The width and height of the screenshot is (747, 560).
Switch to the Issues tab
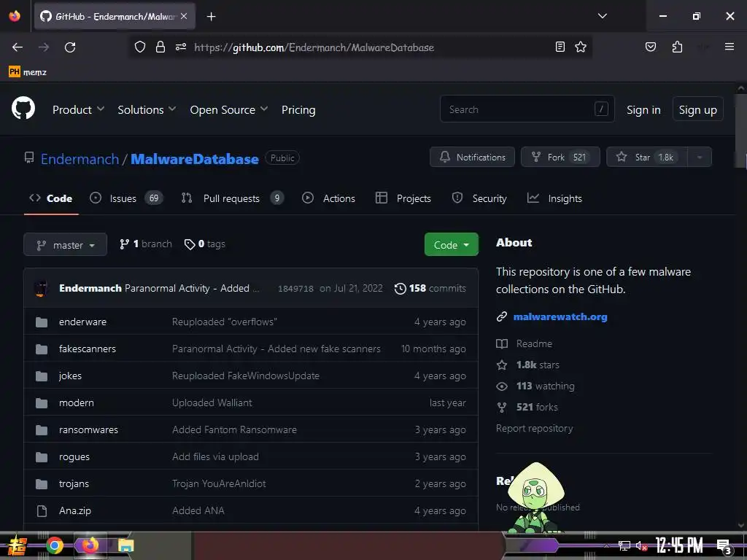pos(126,198)
